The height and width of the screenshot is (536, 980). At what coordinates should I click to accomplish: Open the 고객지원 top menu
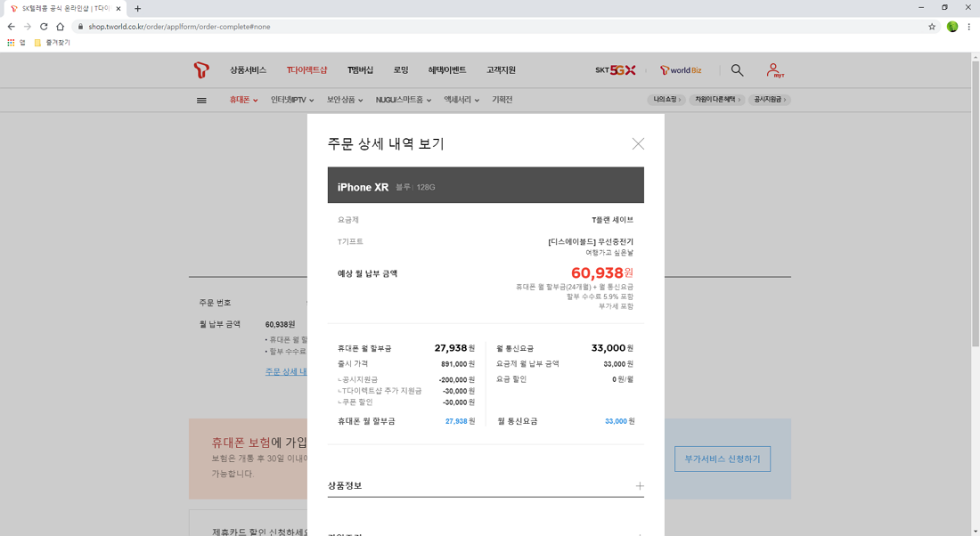pos(501,70)
